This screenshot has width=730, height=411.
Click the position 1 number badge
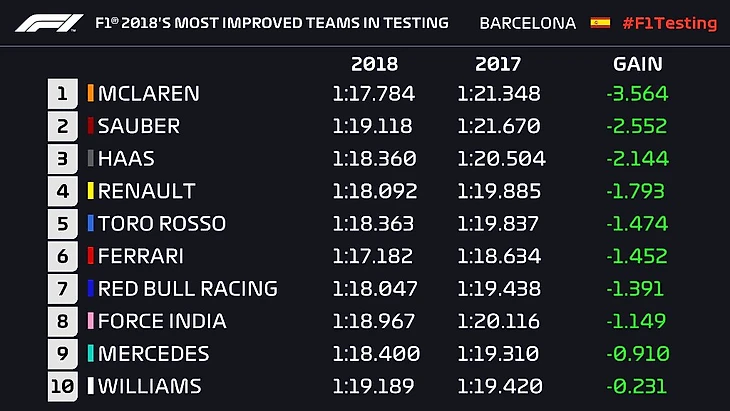[x=62, y=94]
